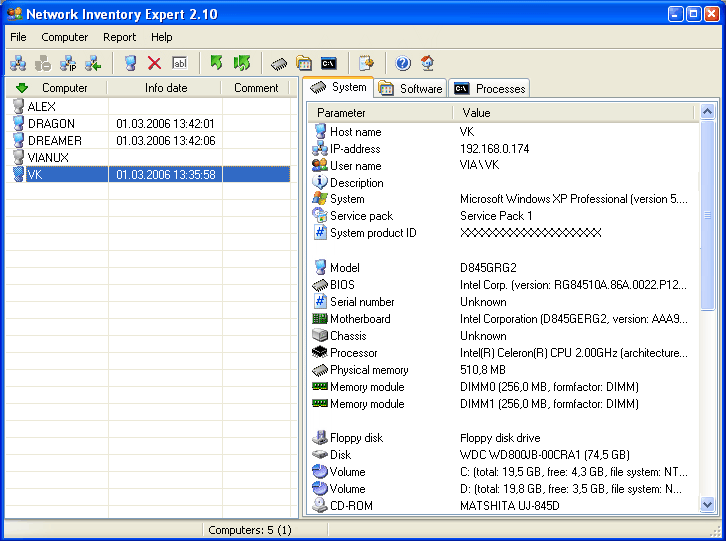Click the info date 01.03.2006 13:42:01
This screenshot has width=726, height=541.
165,124
